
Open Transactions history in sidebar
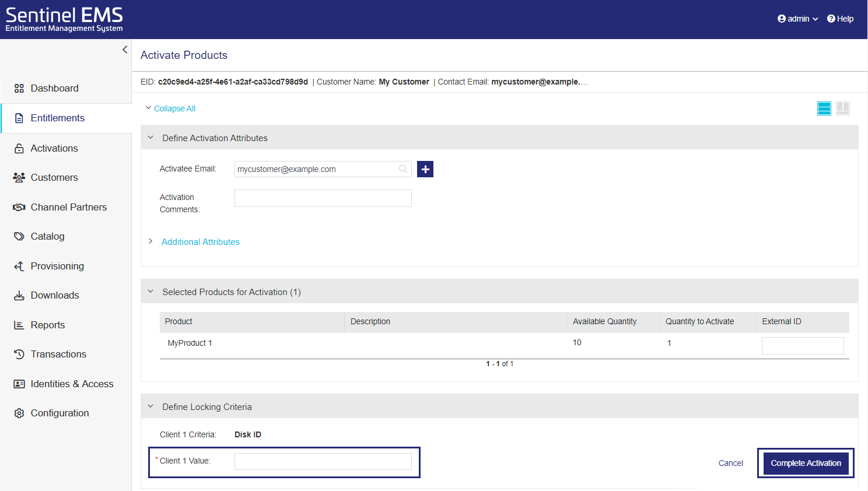[58, 354]
